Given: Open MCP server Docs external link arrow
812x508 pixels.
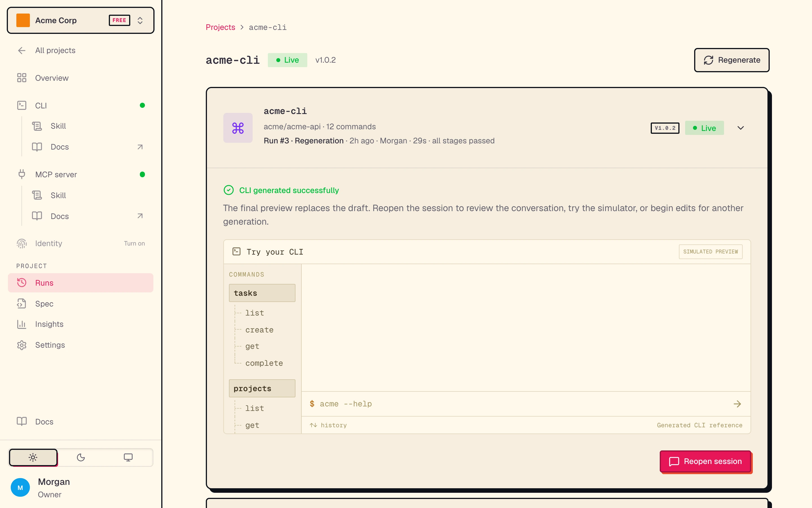Looking at the screenshot, I should pyautogui.click(x=140, y=216).
